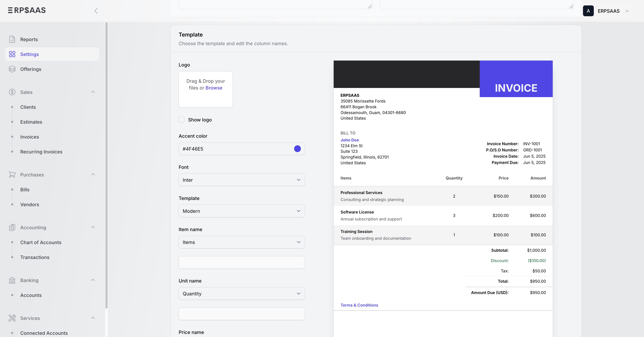
Task: Click the Training Session row in preview
Action: [x=443, y=235]
